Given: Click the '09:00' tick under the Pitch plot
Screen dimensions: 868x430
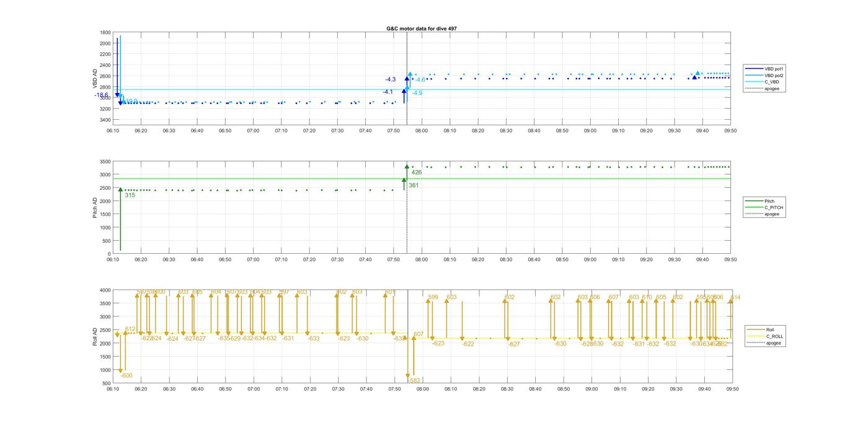Looking at the screenshot, I should [590, 260].
